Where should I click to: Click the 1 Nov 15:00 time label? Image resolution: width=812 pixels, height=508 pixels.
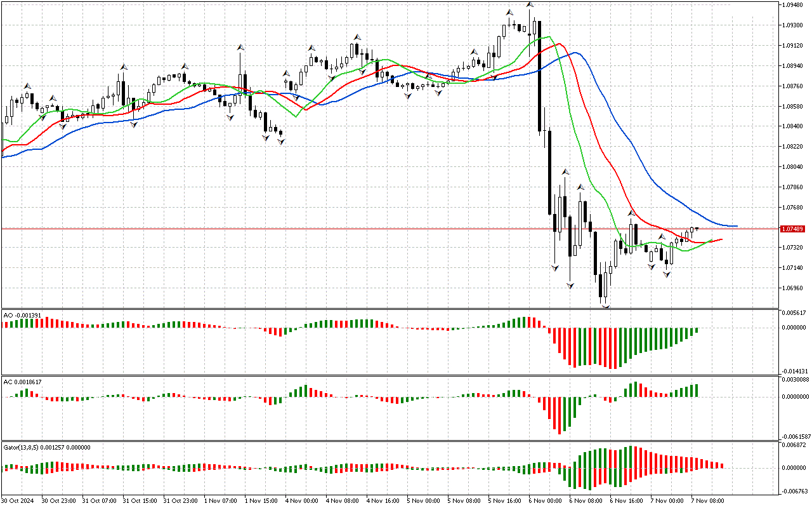pos(261,501)
